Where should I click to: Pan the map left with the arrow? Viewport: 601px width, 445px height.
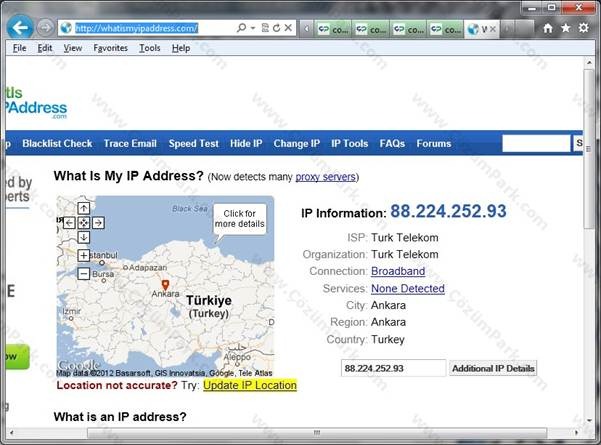pos(69,223)
